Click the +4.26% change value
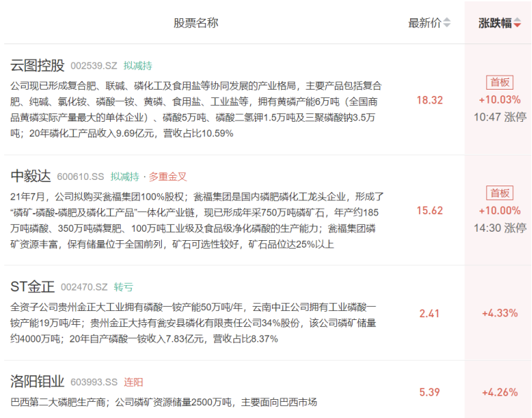 click(500, 392)
